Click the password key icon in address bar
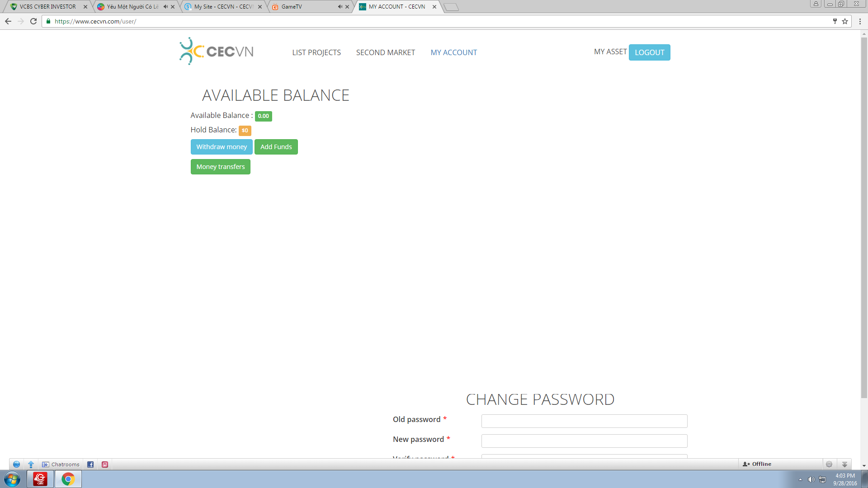Screen dimensions: 868x488 click(835, 21)
